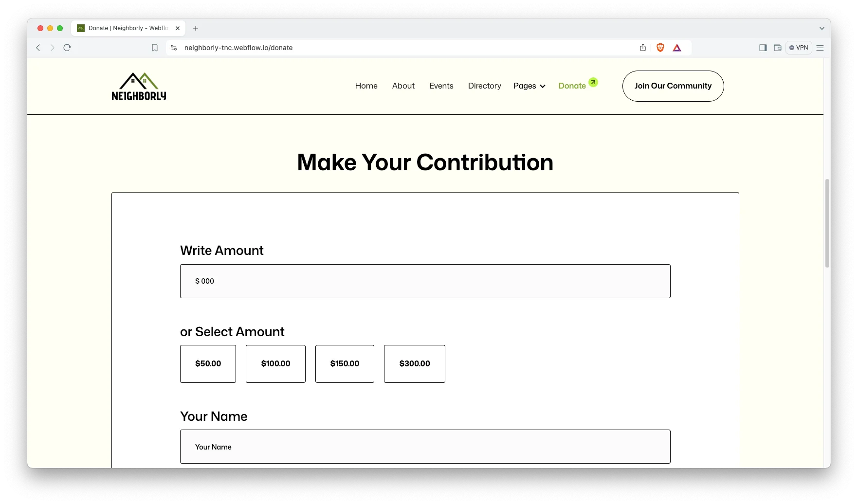Bookmark this page using bookmark icon
The image size is (858, 504).
(155, 48)
